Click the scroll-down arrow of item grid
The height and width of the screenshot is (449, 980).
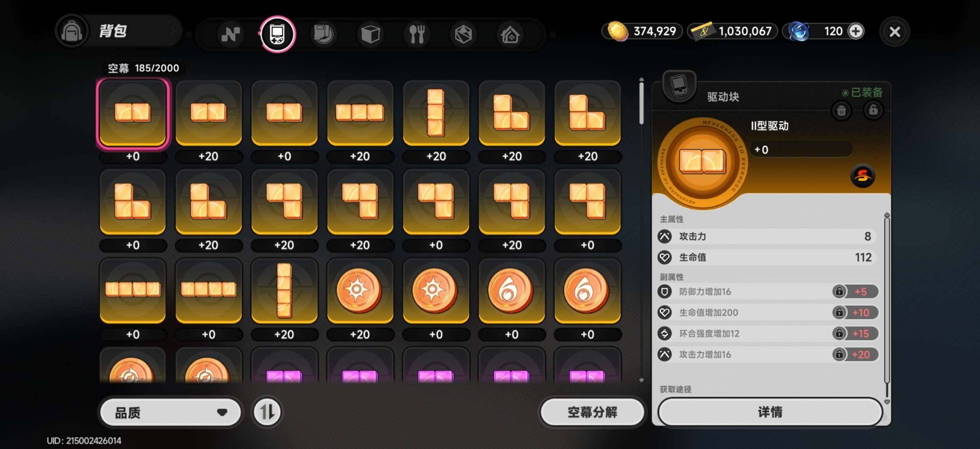click(641, 380)
